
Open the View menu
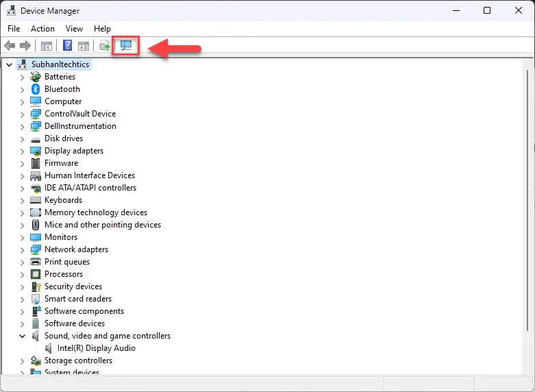(x=74, y=29)
